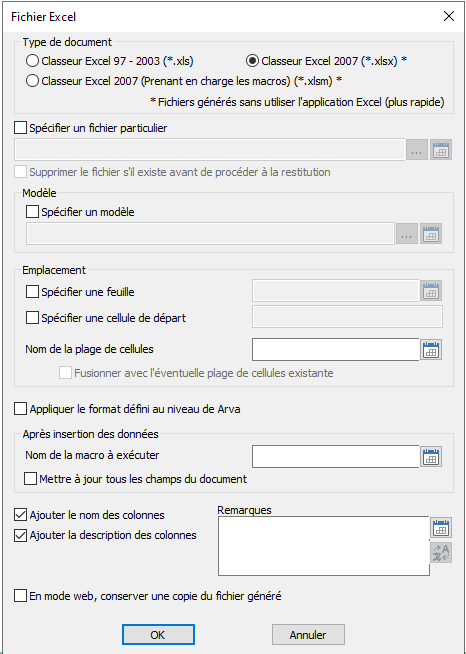The height and width of the screenshot is (654, 466).
Task: Click variable icon beside macro name field
Action: pyautogui.click(x=431, y=457)
